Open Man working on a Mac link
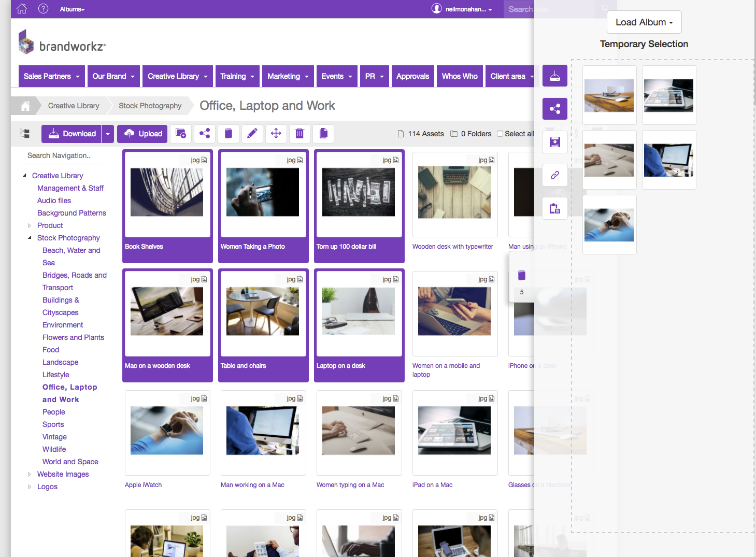 (252, 485)
